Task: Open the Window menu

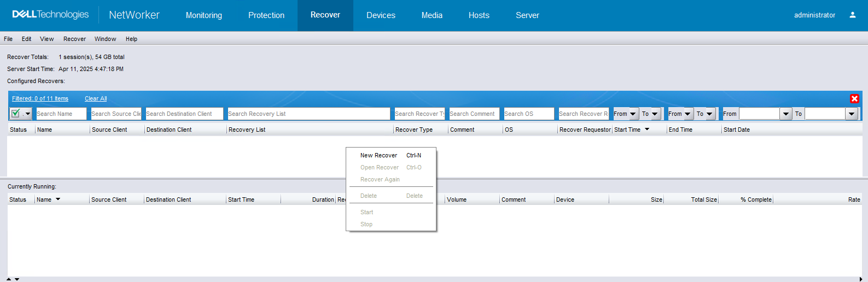Action: [105, 39]
